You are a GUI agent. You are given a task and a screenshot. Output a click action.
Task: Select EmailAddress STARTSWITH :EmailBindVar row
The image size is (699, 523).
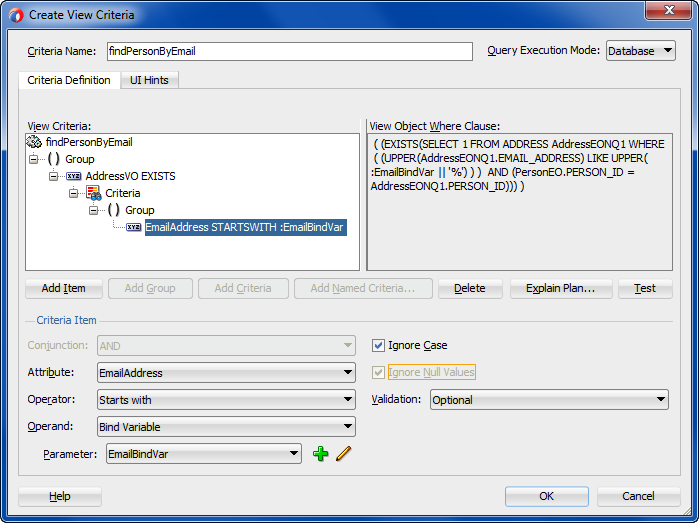click(246, 227)
